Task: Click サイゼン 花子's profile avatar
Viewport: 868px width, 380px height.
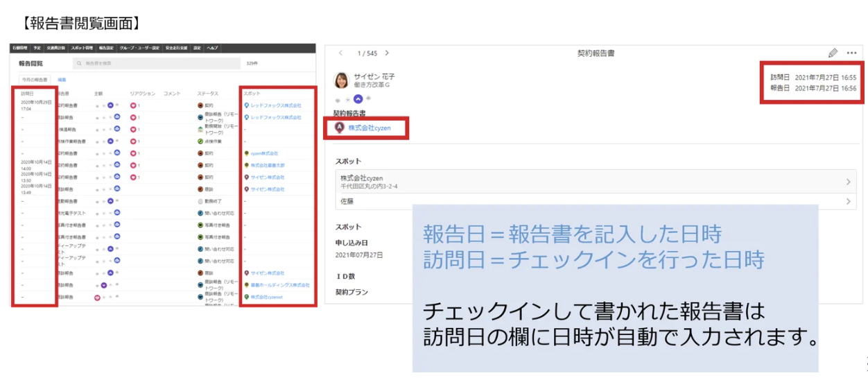Action: (x=342, y=80)
